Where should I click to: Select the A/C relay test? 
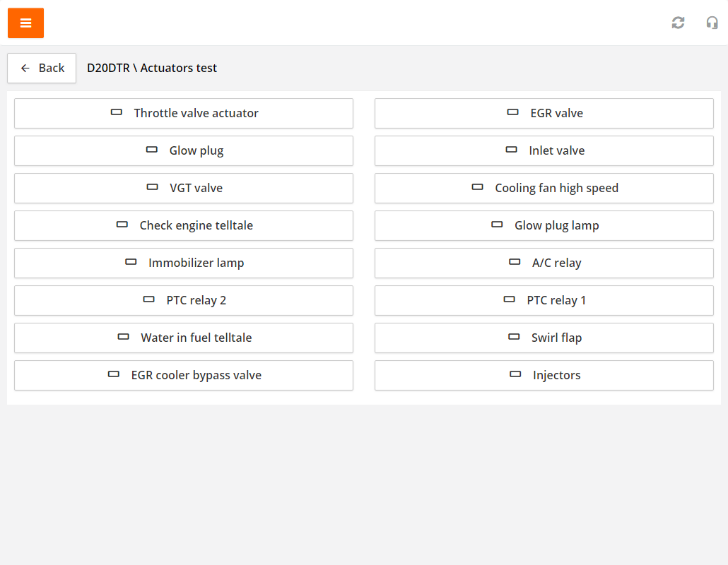coord(544,263)
